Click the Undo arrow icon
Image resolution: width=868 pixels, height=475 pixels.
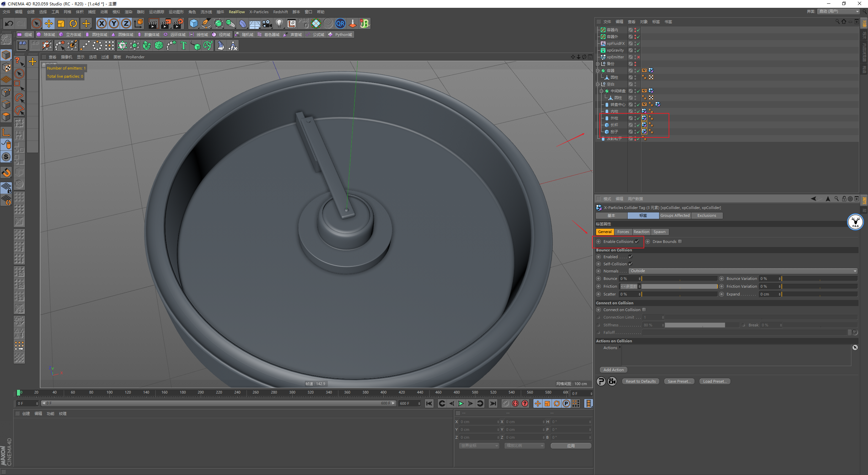click(9, 23)
